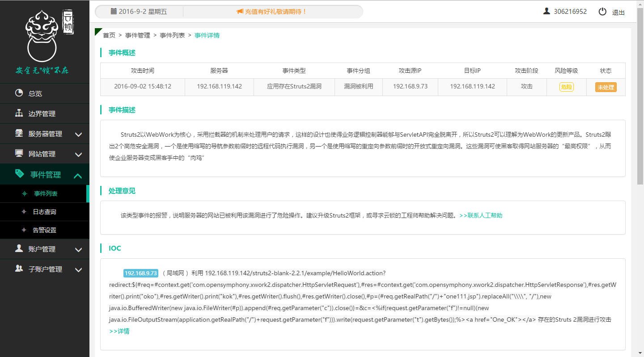Click the username 306216952
644x357 pixels.
(x=570, y=12)
